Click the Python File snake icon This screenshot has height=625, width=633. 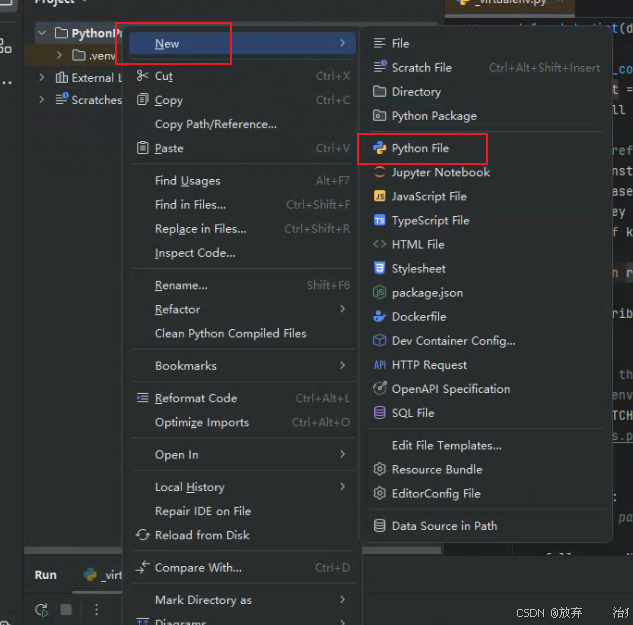click(379, 148)
